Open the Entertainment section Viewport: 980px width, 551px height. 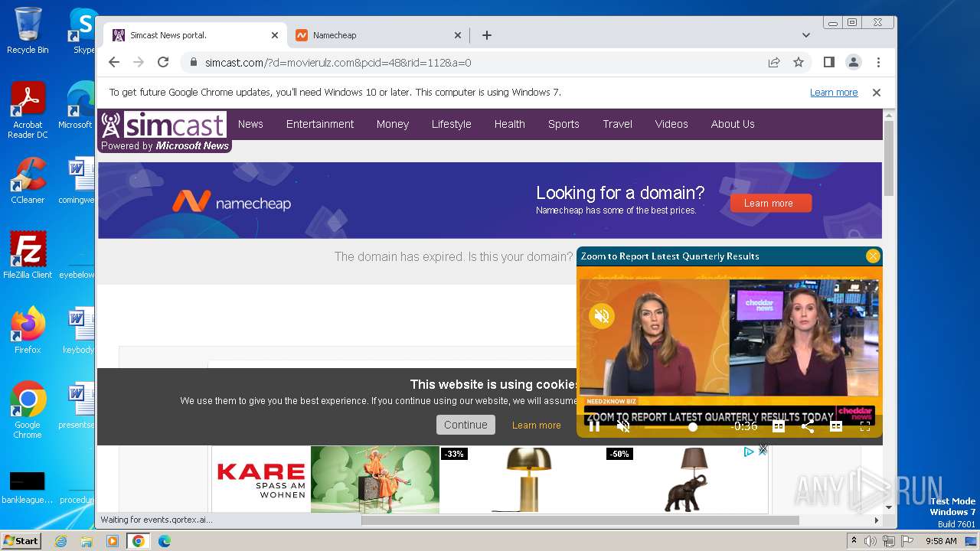coord(320,124)
